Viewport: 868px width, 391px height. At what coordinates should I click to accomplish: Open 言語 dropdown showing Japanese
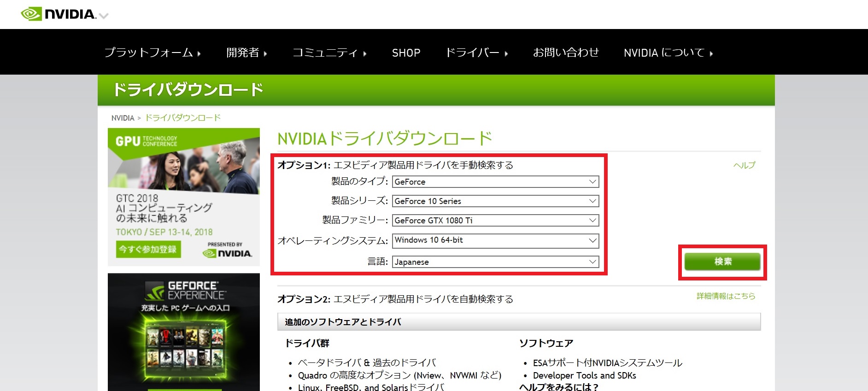coord(495,262)
